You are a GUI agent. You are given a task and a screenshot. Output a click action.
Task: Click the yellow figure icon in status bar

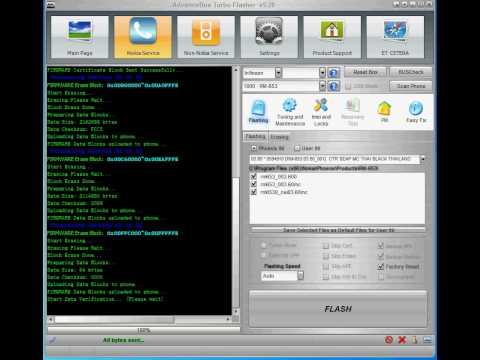pyautogui.click(x=415, y=340)
